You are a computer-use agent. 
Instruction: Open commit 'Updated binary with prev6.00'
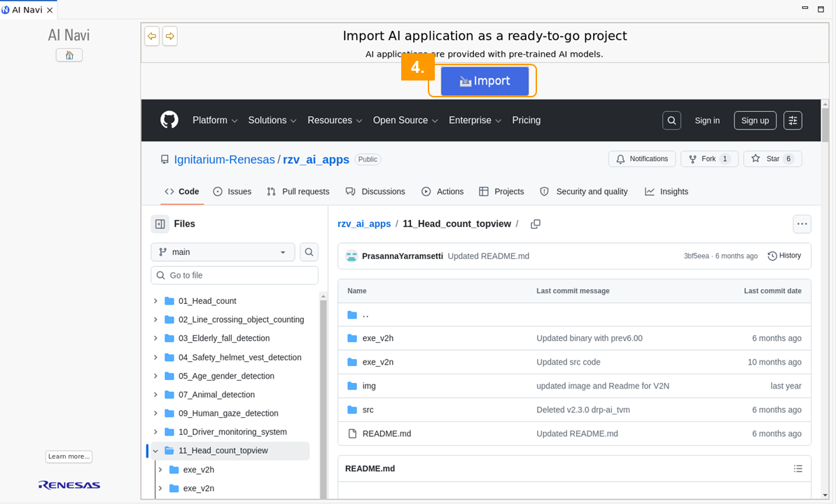coord(589,338)
